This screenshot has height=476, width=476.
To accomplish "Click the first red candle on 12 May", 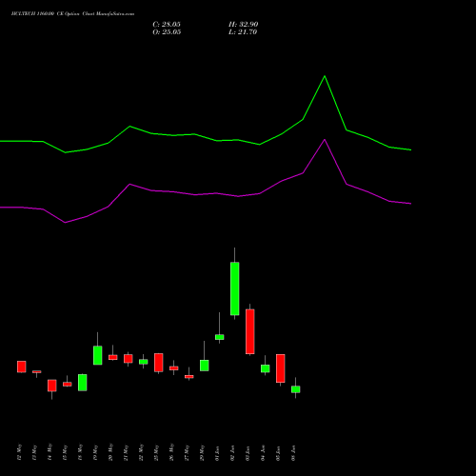I will coord(22,367).
